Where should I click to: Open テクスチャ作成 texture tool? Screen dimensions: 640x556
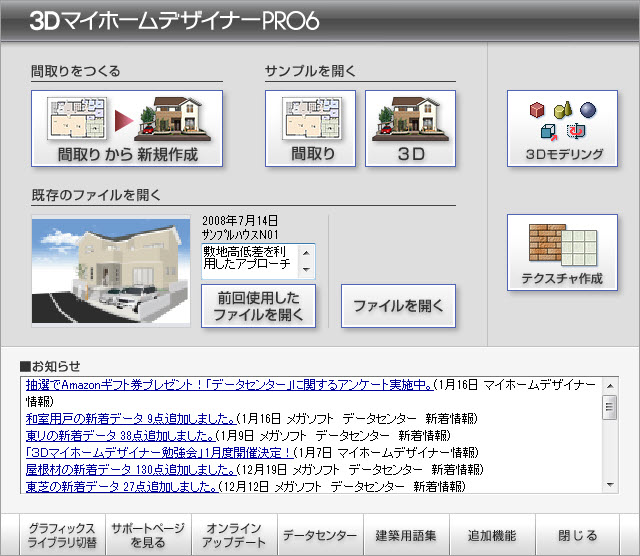pyautogui.click(x=562, y=252)
